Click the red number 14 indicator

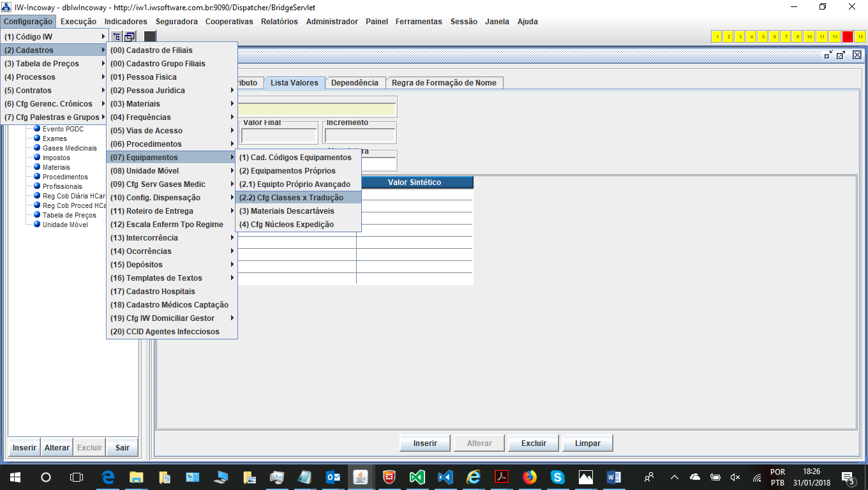pos(848,36)
